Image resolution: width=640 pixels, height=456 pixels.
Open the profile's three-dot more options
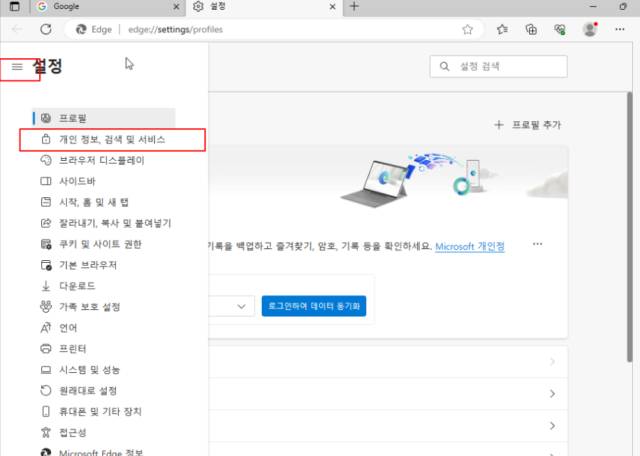(x=537, y=244)
